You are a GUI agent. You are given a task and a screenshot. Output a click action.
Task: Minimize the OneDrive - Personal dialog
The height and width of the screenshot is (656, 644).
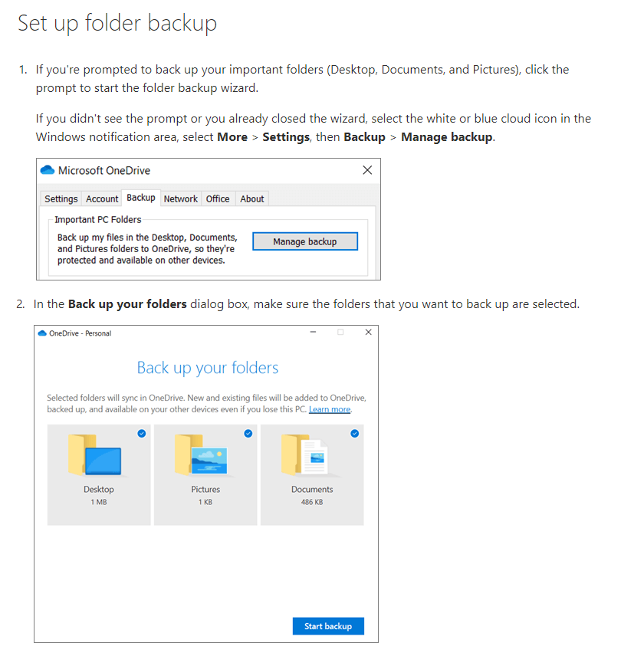(x=313, y=332)
